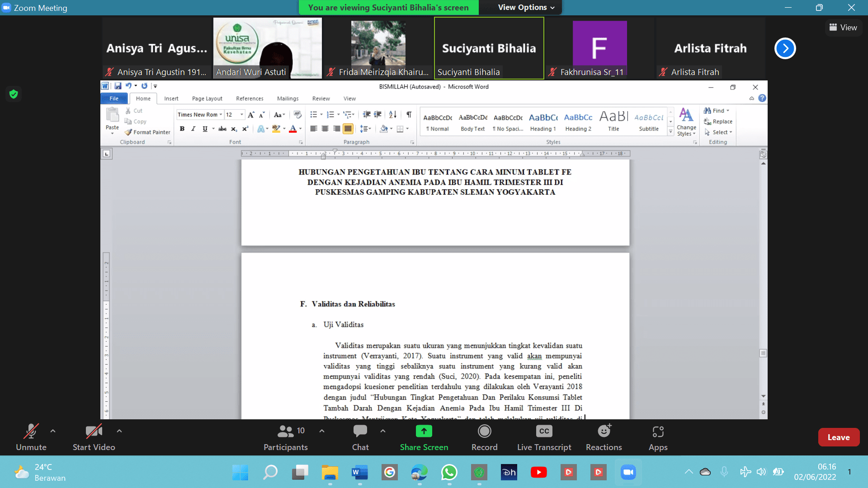The width and height of the screenshot is (868, 488).
Task: Save the document from Quick Access Toolbar
Action: click(x=118, y=86)
